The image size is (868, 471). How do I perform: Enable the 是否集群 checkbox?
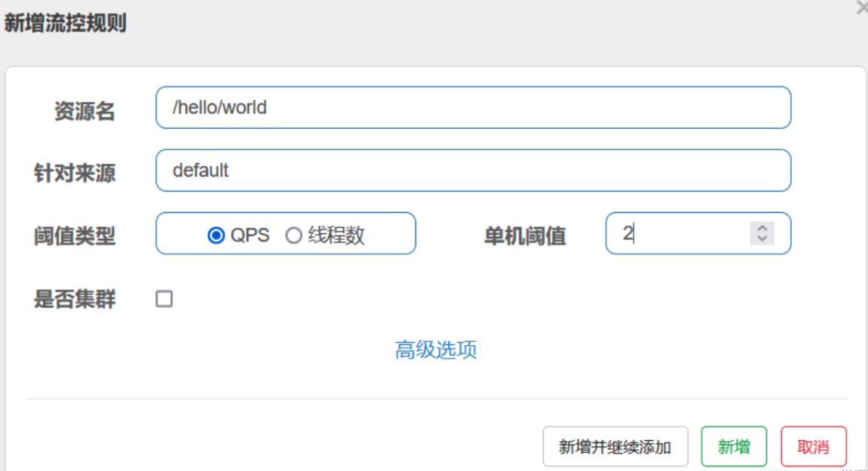pos(164,299)
